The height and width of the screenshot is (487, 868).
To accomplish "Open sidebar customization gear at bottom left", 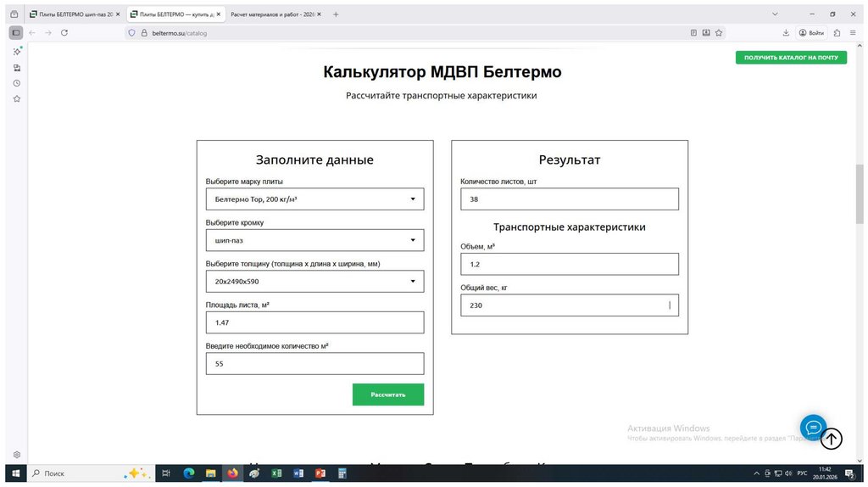I will [17, 454].
